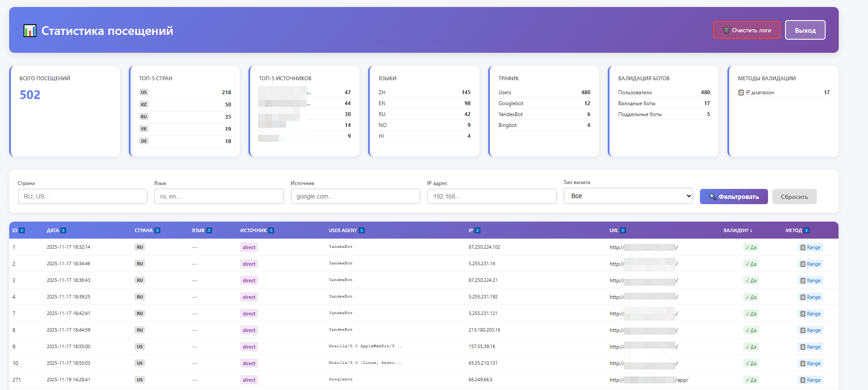Sort table by ДАТА column icon
The width and height of the screenshot is (868, 390).
pos(63,230)
